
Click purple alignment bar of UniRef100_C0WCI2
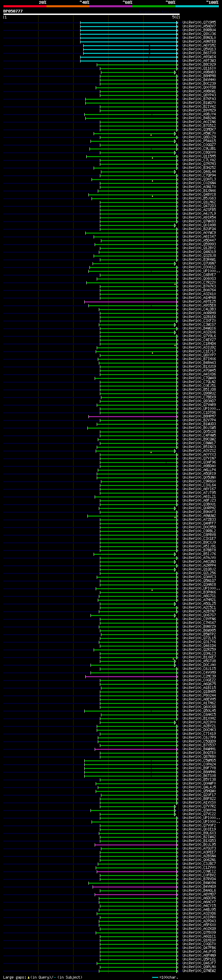click(137, 872)
